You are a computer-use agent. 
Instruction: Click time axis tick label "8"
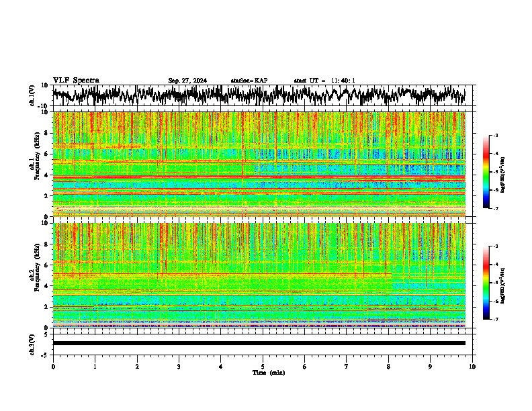[388, 367]
